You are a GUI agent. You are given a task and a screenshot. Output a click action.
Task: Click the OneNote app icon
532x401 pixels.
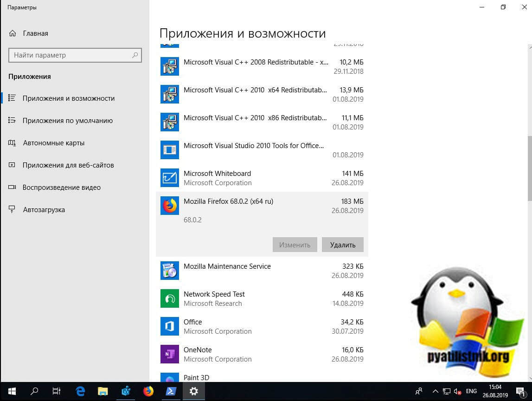(170, 354)
